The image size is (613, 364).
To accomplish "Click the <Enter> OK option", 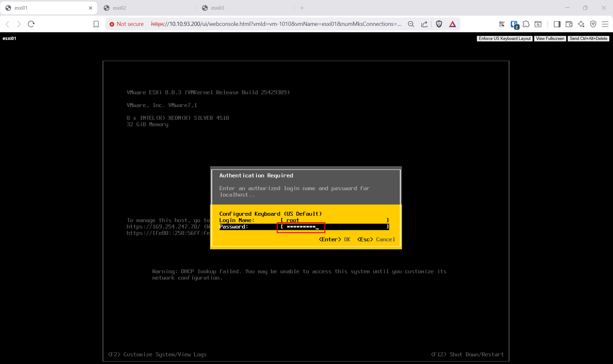I will click(334, 239).
